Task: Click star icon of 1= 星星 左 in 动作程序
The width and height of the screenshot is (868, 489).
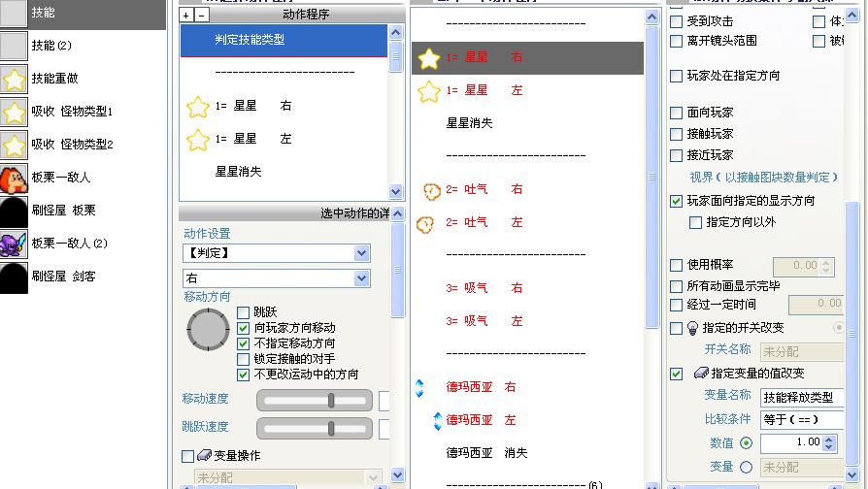Action: click(x=198, y=140)
